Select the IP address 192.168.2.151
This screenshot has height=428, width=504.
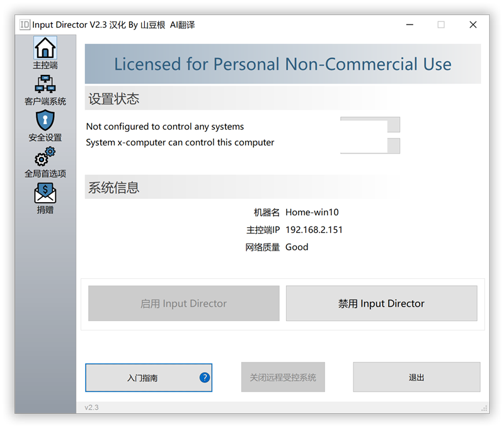(x=314, y=230)
